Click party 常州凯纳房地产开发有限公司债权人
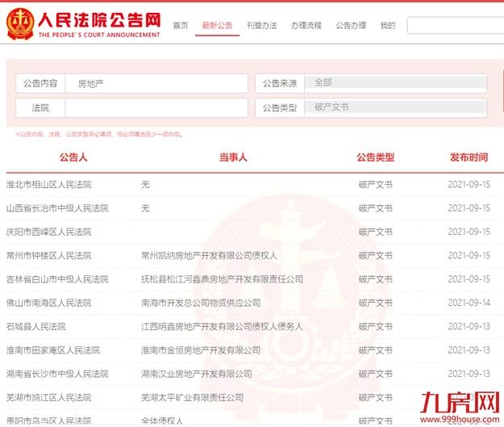Image resolution: width=504 pixels, height=427 pixels. [209, 256]
